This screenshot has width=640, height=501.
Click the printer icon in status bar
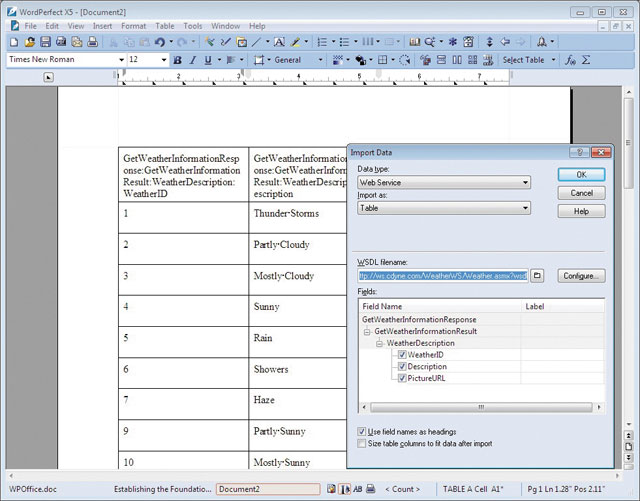coord(371,488)
